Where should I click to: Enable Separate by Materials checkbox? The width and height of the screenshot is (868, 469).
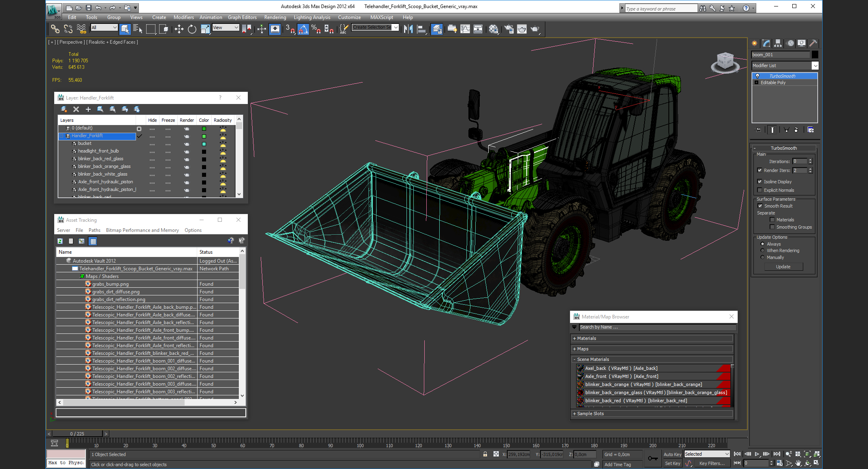coord(772,220)
